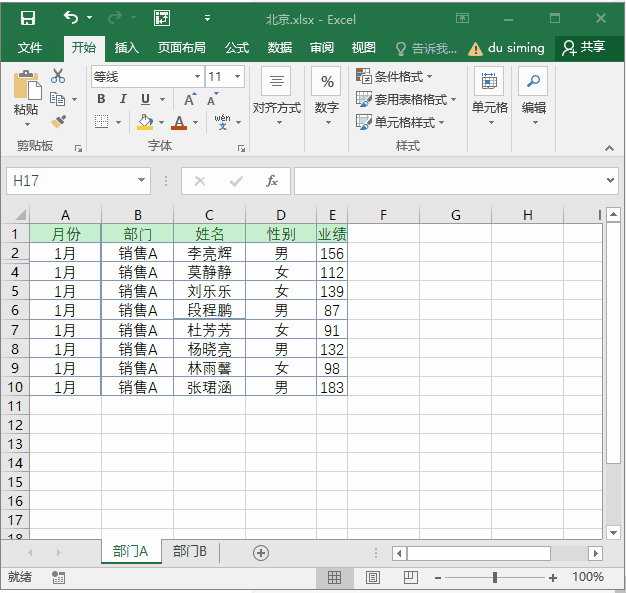This screenshot has height=593, width=626.
Task: Open the 剪贴板 dialog launcher
Action: tap(78, 149)
